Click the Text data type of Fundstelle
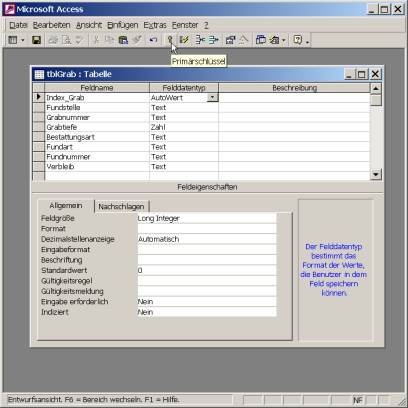408x408 pixels. 184,107
